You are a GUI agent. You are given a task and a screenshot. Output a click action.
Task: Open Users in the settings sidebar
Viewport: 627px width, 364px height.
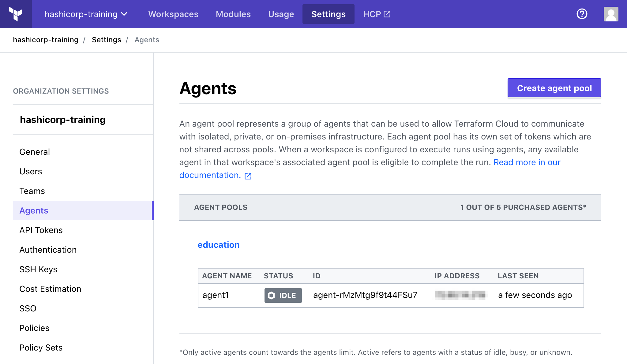point(31,171)
